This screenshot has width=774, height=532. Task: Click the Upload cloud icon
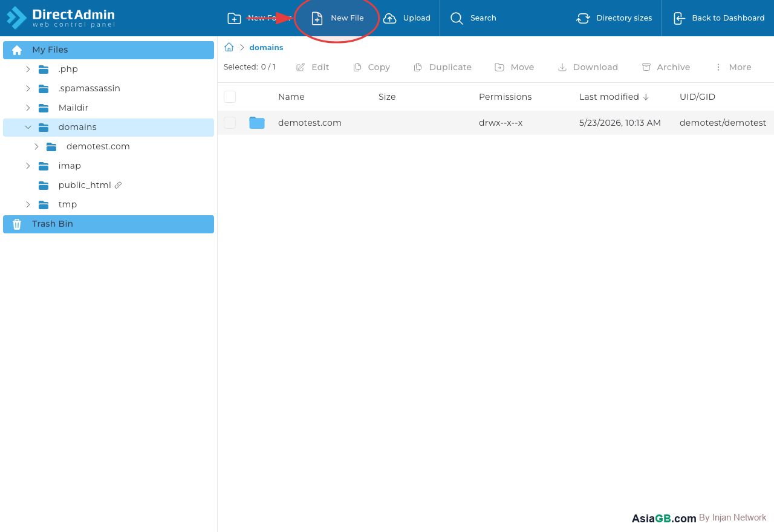coord(390,18)
